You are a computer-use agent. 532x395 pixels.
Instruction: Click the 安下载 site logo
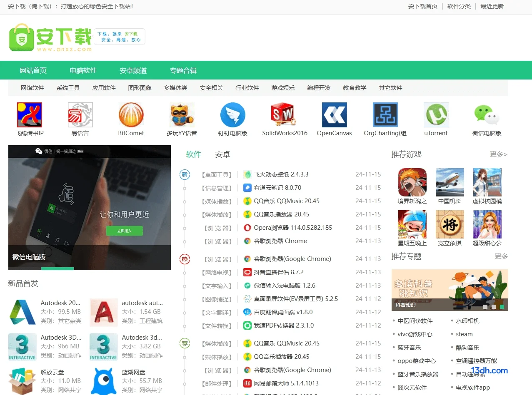(50, 37)
